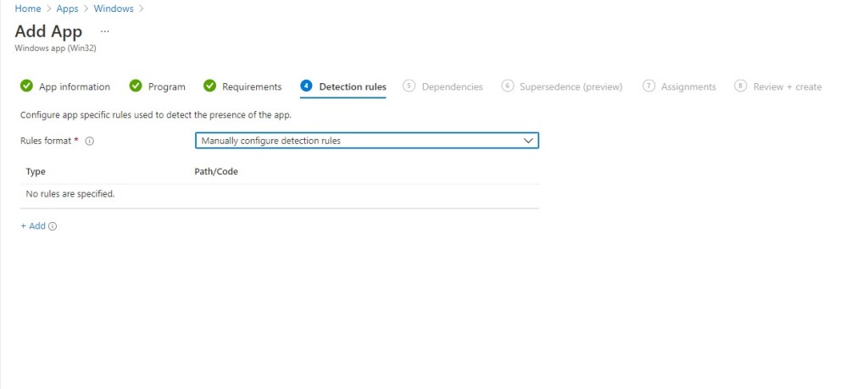
Task: Click the 'No rules are specified.' row
Action: click(x=70, y=194)
